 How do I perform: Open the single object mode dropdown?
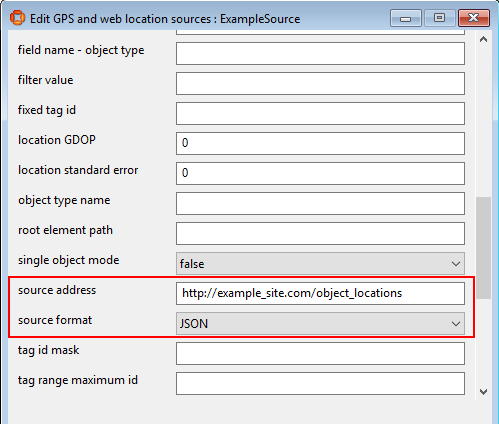tap(320, 263)
